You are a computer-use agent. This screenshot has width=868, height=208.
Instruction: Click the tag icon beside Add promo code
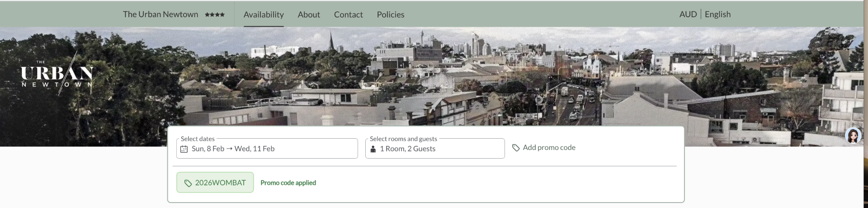pos(516,148)
